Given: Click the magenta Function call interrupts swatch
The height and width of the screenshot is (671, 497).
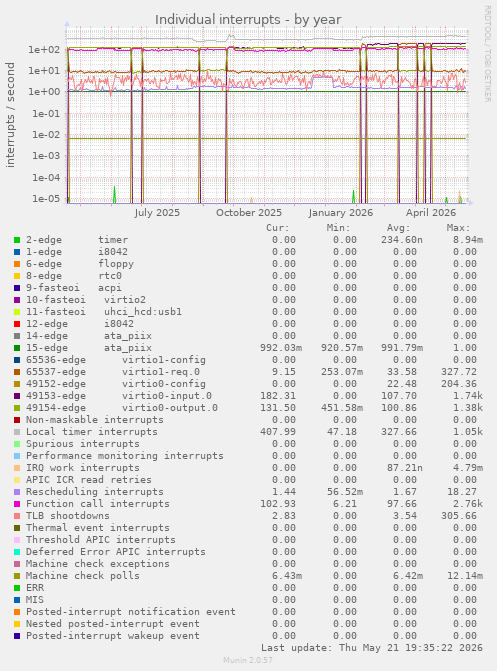Looking at the screenshot, I should [x=17, y=504].
